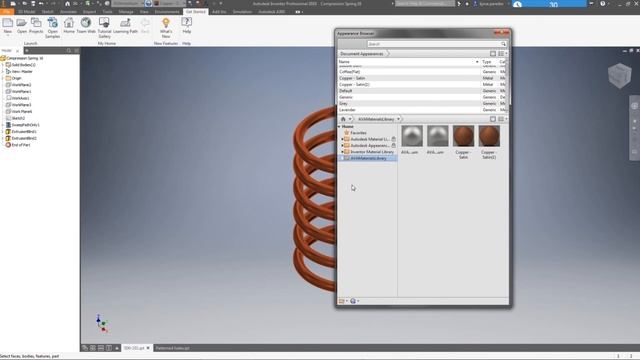Toggle library panel show/hide button
Screen dimensions: 640x360
pos(493,119)
